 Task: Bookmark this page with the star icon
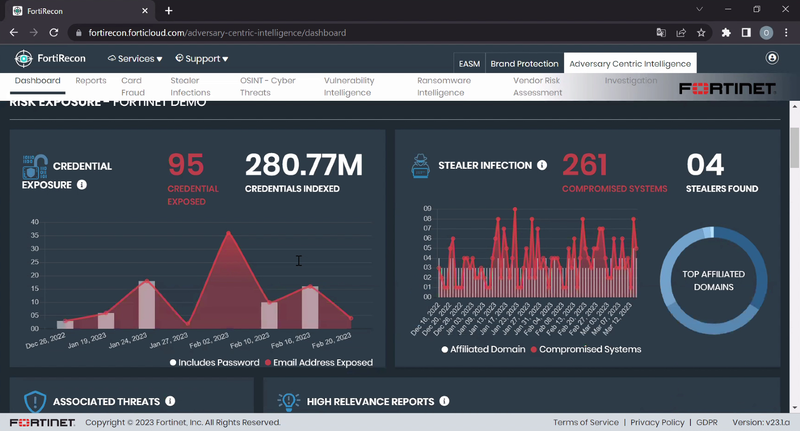coord(701,33)
